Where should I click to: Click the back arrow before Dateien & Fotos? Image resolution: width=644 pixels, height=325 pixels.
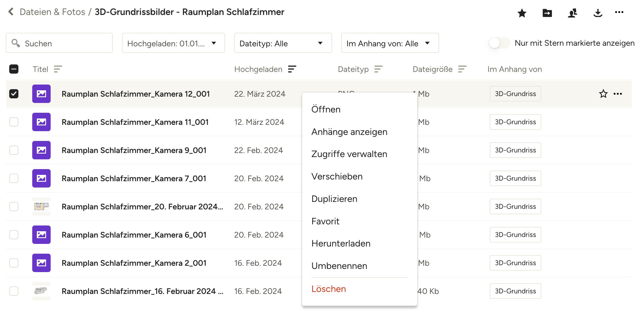point(11,12)
